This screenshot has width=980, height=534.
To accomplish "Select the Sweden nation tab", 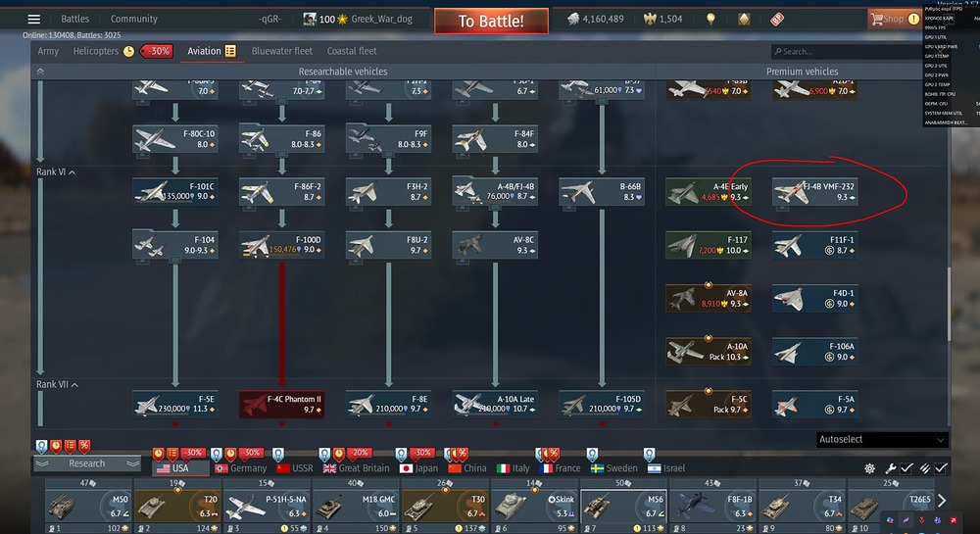I will (x=614, y=468).
